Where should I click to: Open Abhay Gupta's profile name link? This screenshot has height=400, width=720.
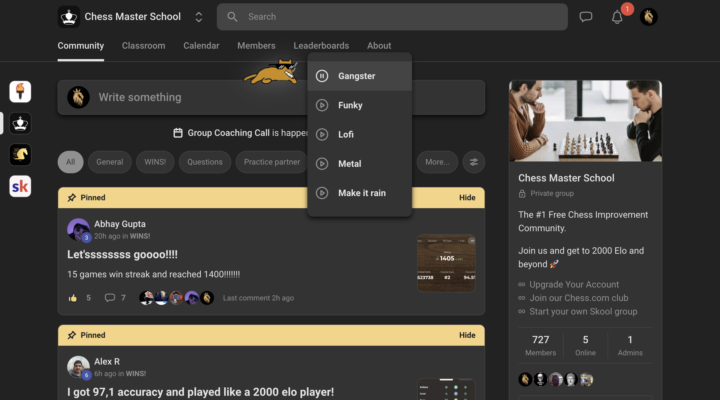coord(120,224)
